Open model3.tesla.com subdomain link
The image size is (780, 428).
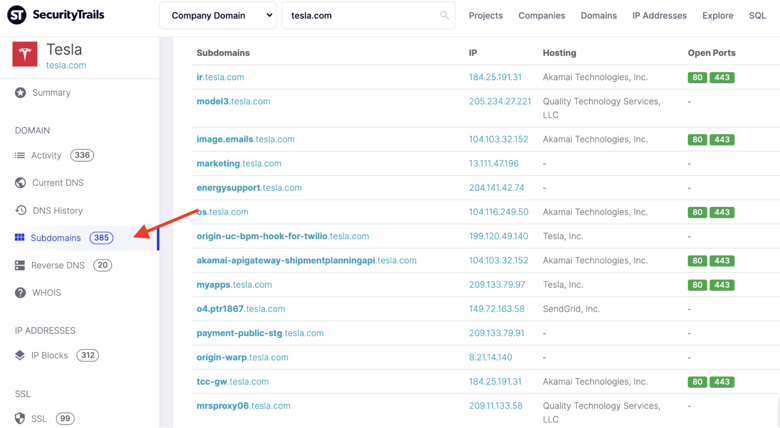pos(233,102)
